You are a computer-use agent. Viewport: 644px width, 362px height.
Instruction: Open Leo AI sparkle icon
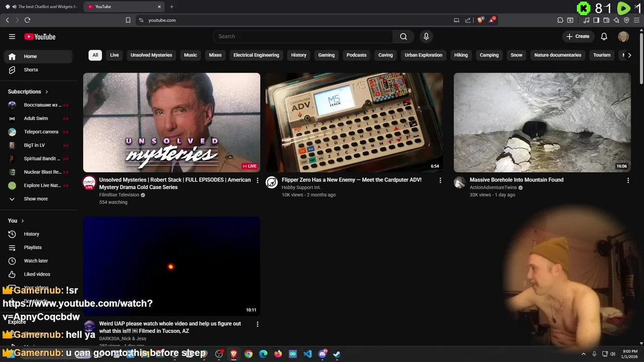point(616,20)
